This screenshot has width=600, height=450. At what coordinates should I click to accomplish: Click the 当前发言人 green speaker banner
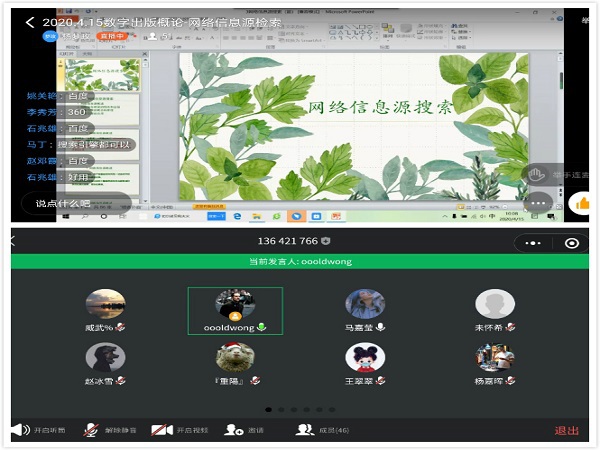pos(300,262)
